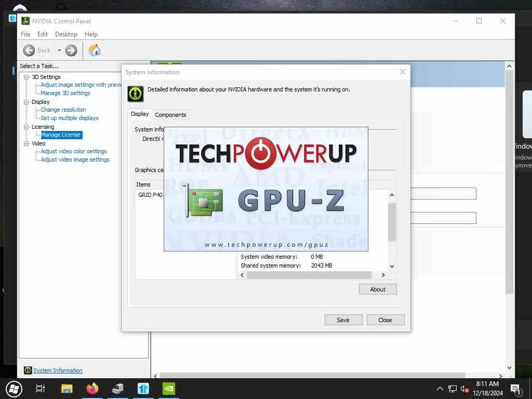Click the blue arrow app taskbar icon
Image resolution: width=532 pixels, height=399 pixels.
(x=143, y=389)
